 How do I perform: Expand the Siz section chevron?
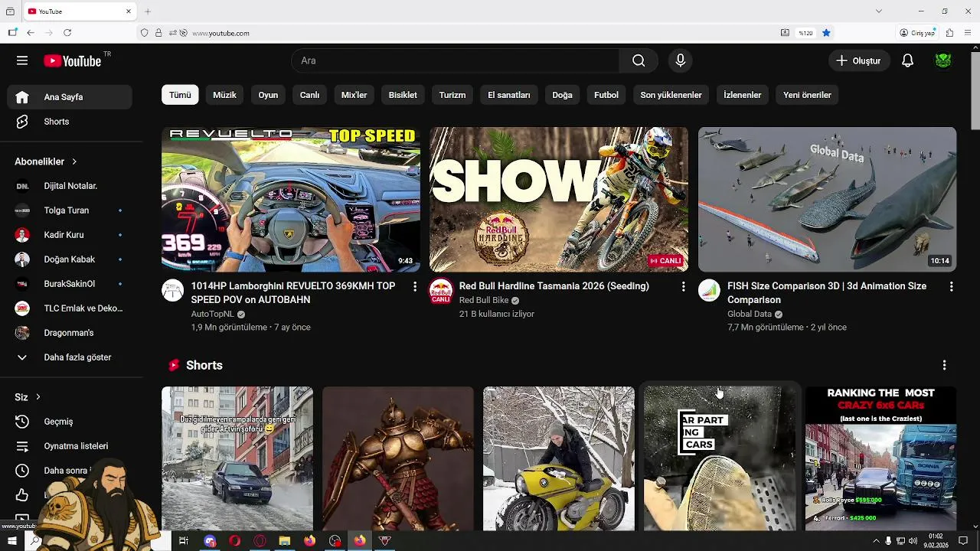[38, 397]
